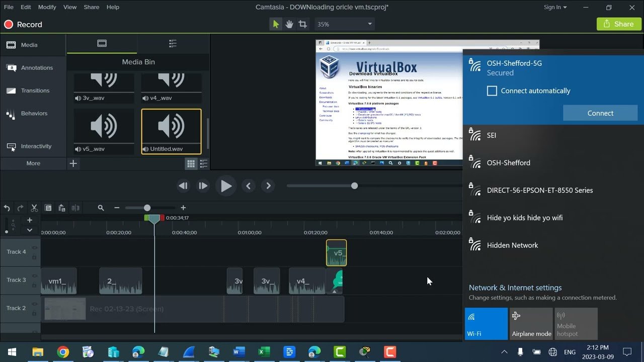This screenshot has height=362, width=644.
Task: Open Camtasia green icon in taskbar
Action: coord(340,352)
